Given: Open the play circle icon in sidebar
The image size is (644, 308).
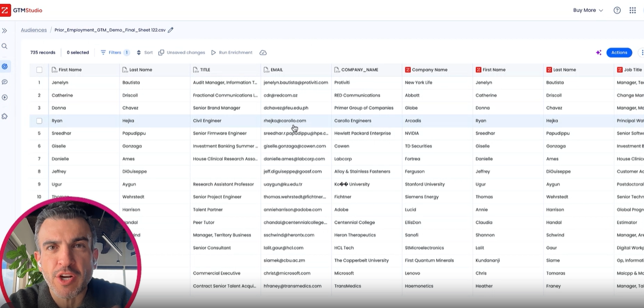Looking at the screenshot, I should [4, 97].
